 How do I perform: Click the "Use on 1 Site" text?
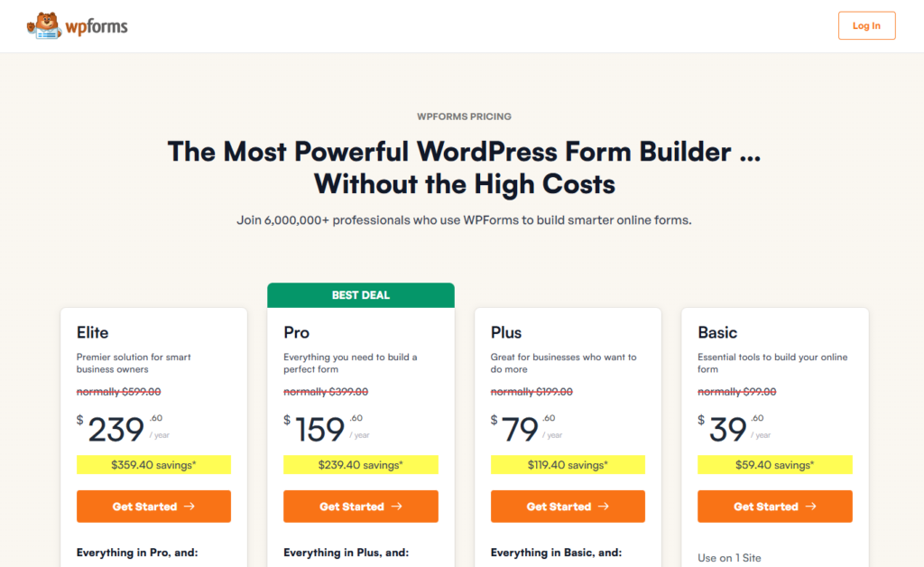point(729,558)
